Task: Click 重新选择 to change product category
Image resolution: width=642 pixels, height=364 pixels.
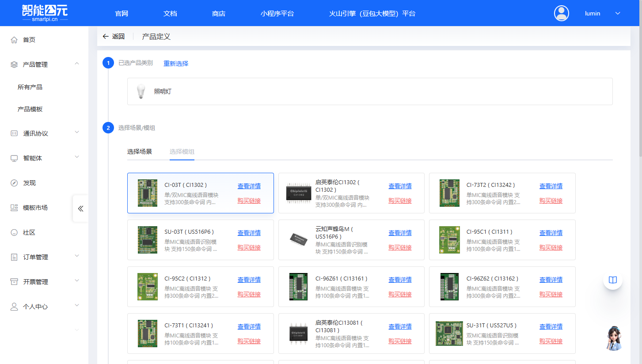Action: point(175,63)
